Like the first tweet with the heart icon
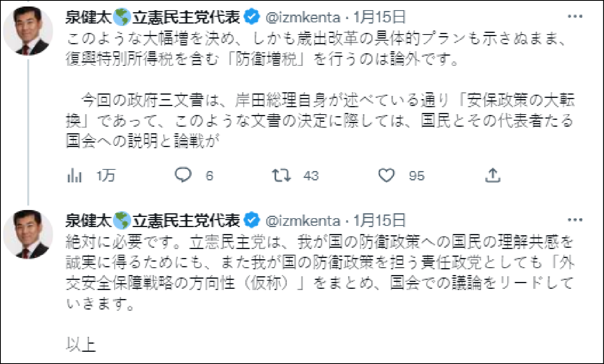This screenshot has height=364, width=604. click(386, 176)
